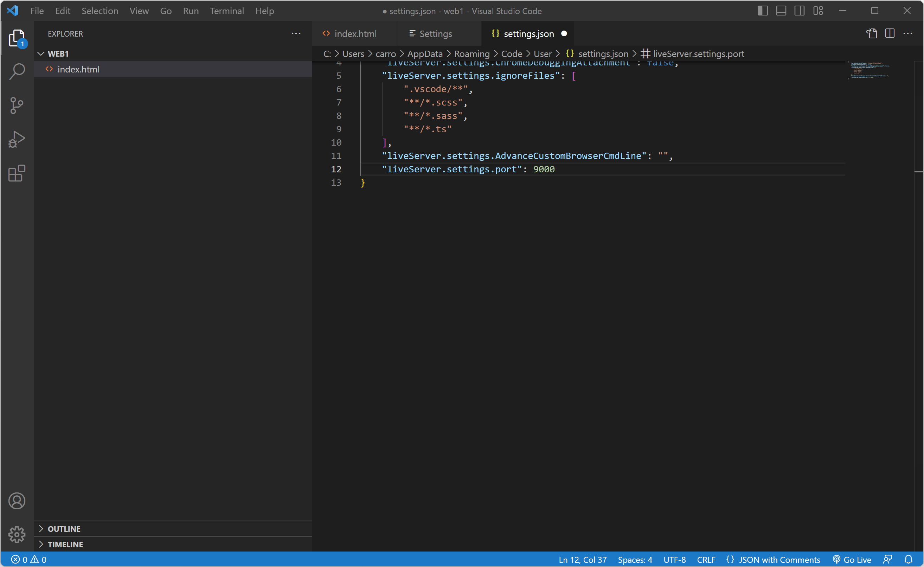Open the Accounts menu icon
Screen dimensions: 924x567
point(17,501)
